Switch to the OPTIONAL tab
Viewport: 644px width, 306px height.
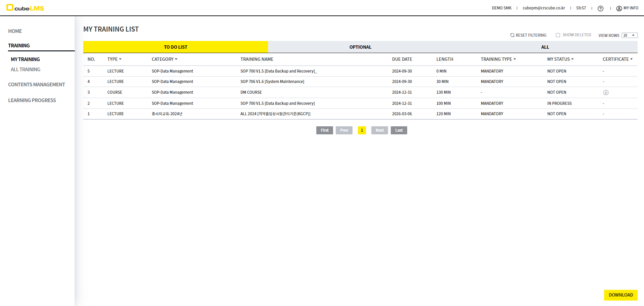point(360,47)
